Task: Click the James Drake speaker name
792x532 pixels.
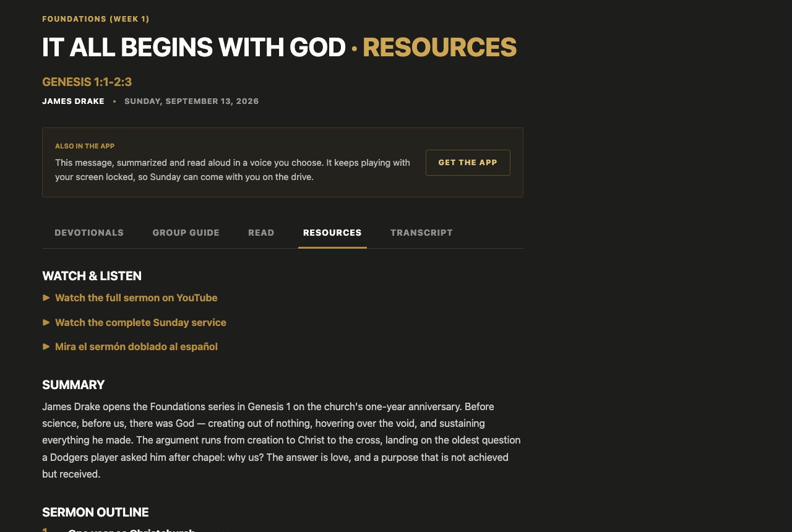Action: pyautogui.click(x=73, y=101)
